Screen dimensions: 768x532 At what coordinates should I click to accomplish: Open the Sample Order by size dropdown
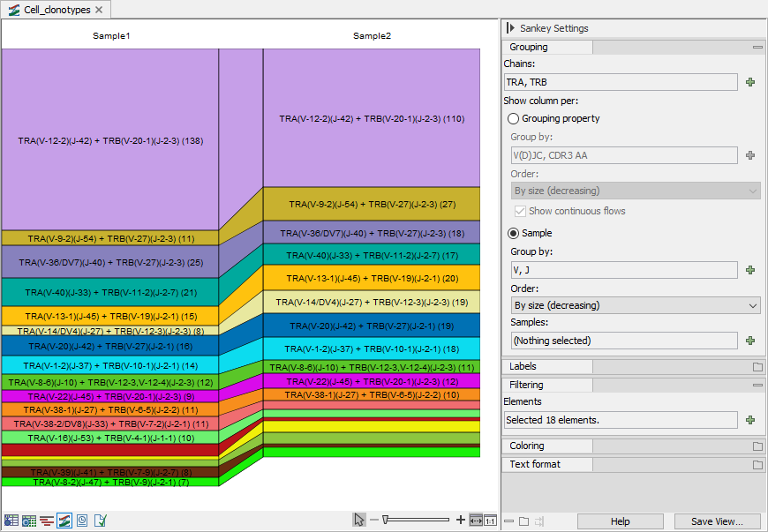(x=636, y=305)
